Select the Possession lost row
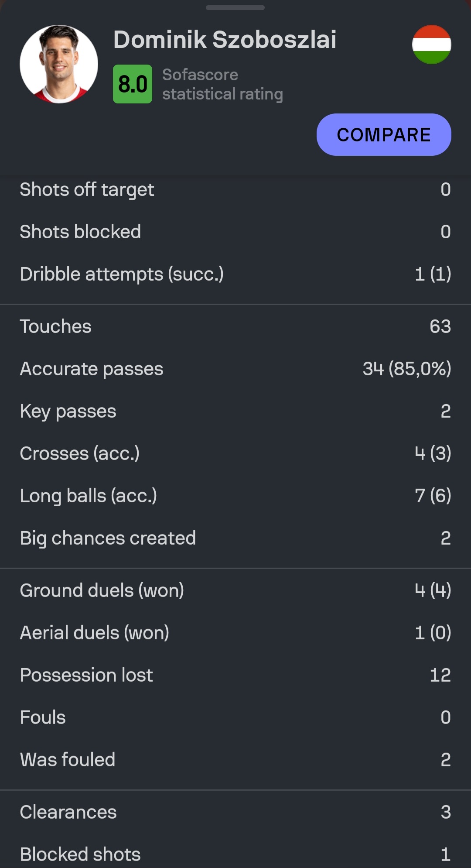Screen dimensions: 471x868 coord(235,675)
